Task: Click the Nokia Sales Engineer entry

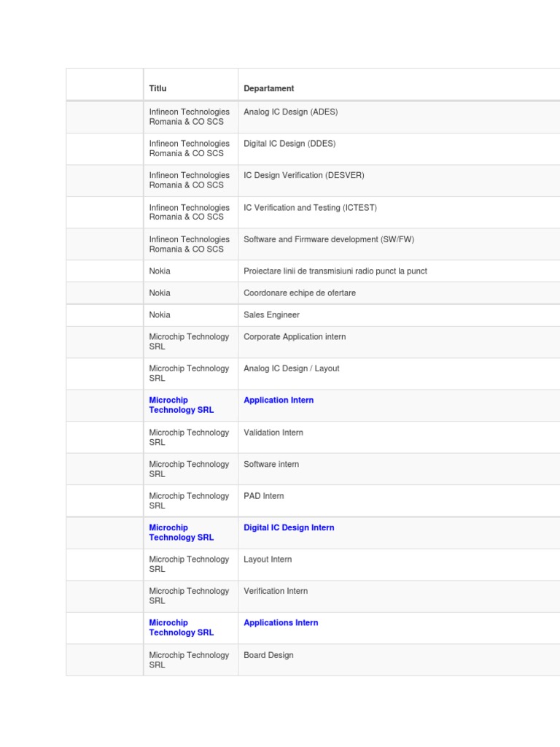Action: click(x=271, y=315)
